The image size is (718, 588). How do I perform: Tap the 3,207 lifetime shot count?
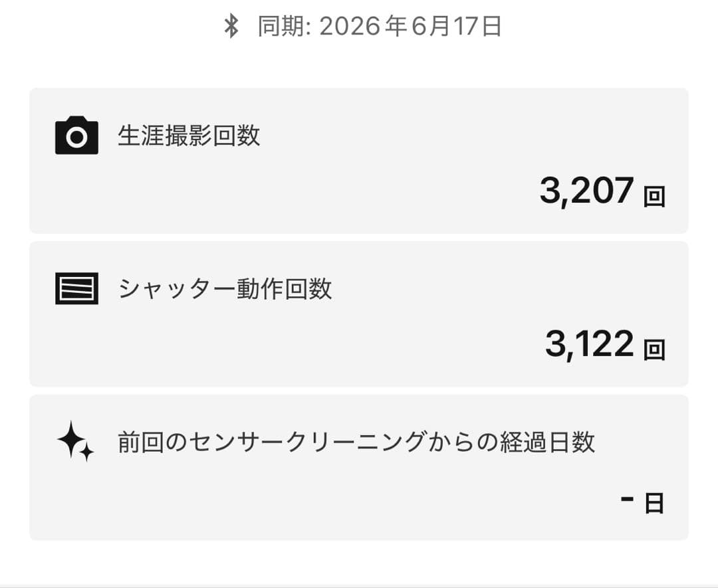pyautogui.click(x=586, y=191)
